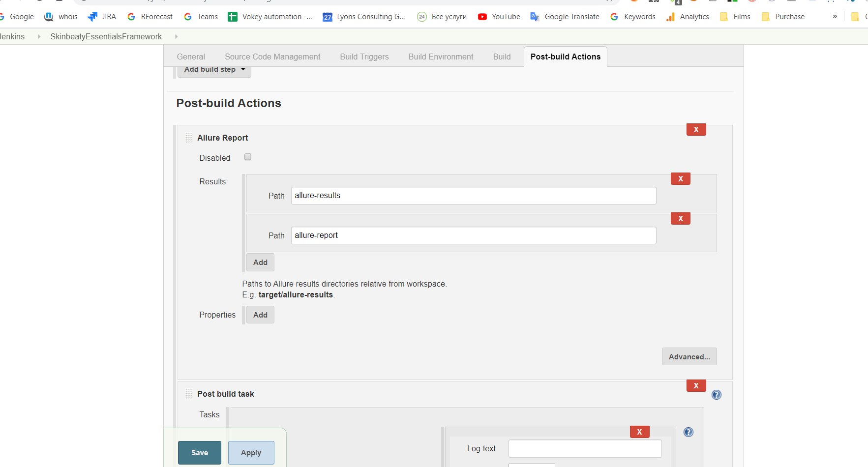The height and width of the screenshot is (467, 868).
Task: Show more bookmarks via the overflow chevron
Action: point(835,16)
